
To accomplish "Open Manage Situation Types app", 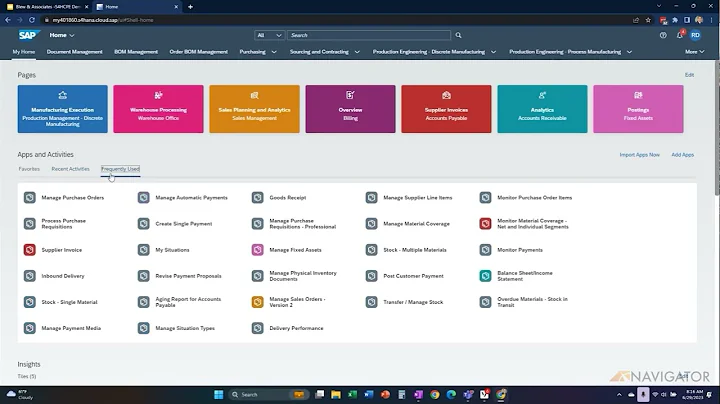I will (185, 328).
